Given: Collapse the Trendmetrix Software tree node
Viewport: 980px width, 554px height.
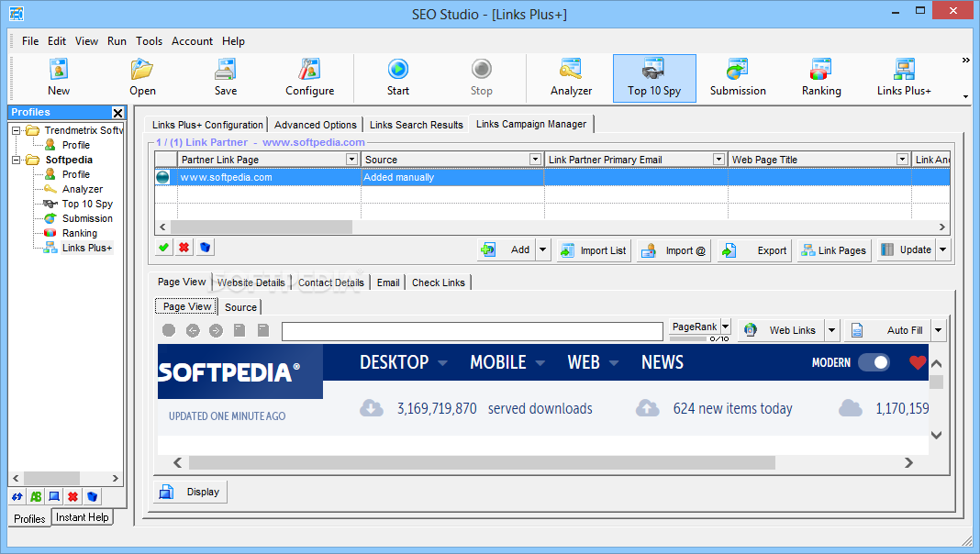Looking at the screenshot, I should pos(17,130).
